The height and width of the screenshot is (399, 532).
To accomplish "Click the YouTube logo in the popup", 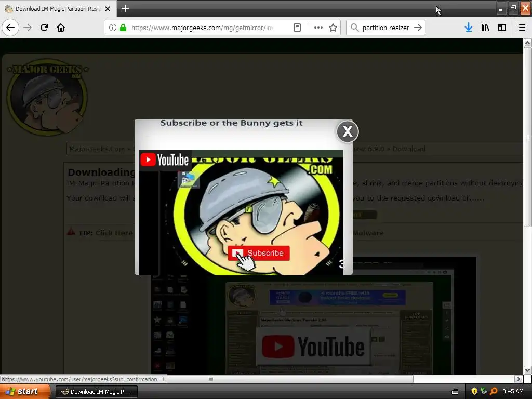I will [165, 160].
